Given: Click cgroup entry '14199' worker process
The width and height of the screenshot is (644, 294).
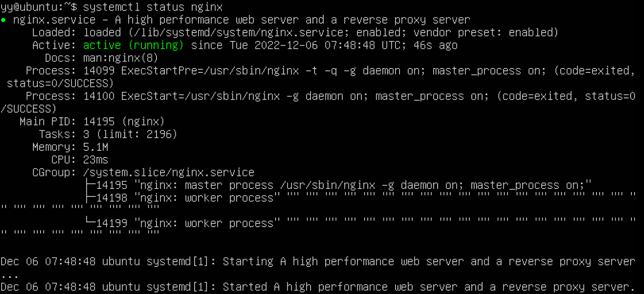Looking at the screenshot, I should click(x=112, y=223).
